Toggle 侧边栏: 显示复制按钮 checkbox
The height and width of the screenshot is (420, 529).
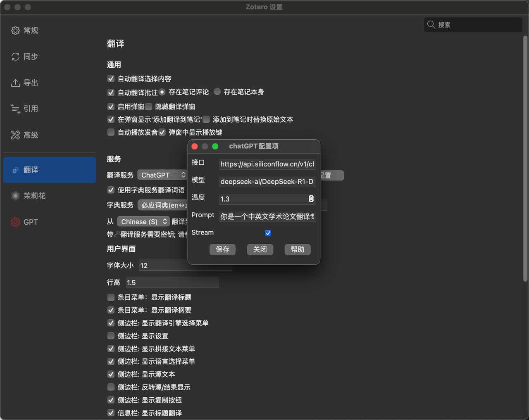click(x=111, y=400)
